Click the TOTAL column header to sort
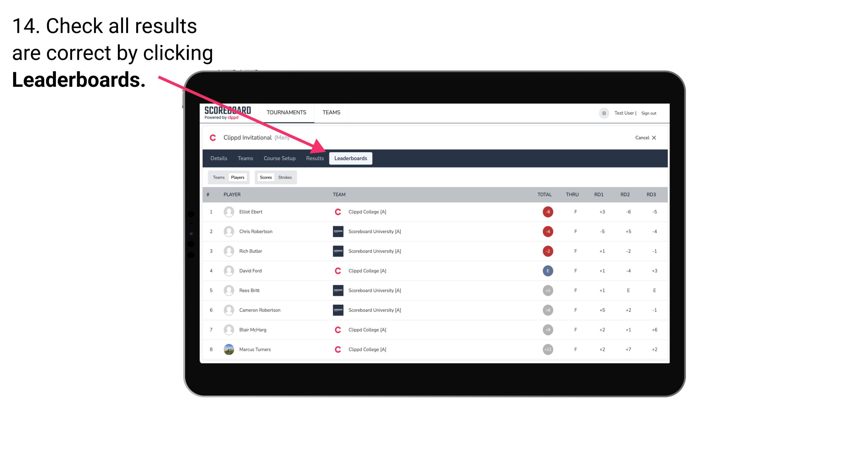This screenshot has width=868, height=467. point(544,194)
